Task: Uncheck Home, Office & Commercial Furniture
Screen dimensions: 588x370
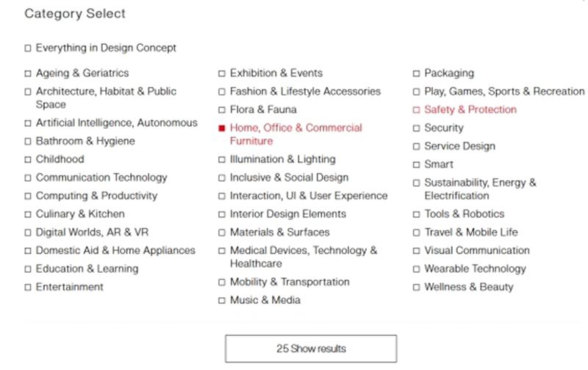Action: tap(222, 128)
